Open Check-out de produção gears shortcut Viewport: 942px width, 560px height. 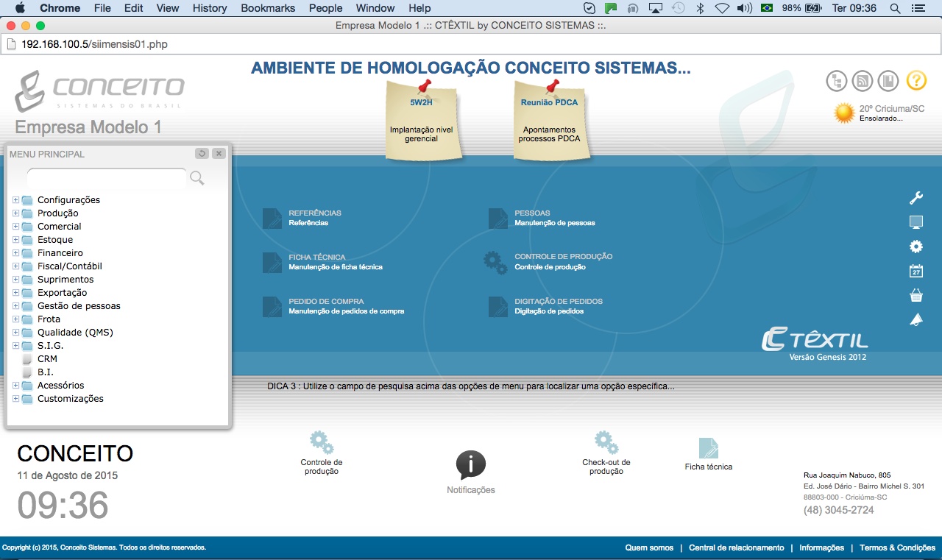(606, 443)
